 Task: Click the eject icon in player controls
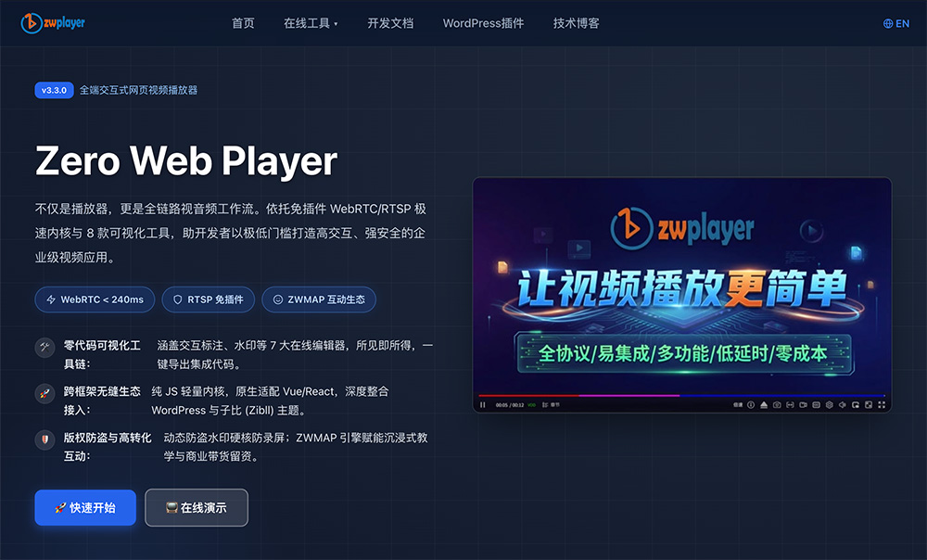[x=764, y=405]
